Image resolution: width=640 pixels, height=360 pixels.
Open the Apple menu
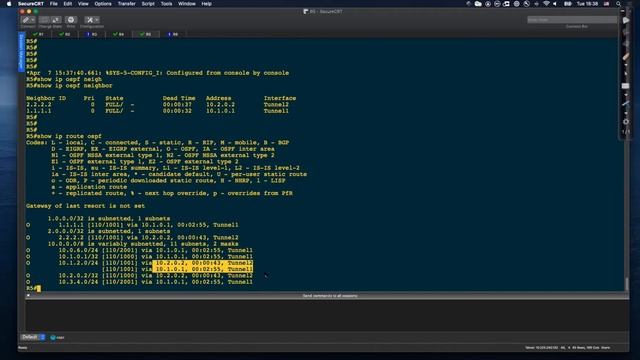(9, 4)
